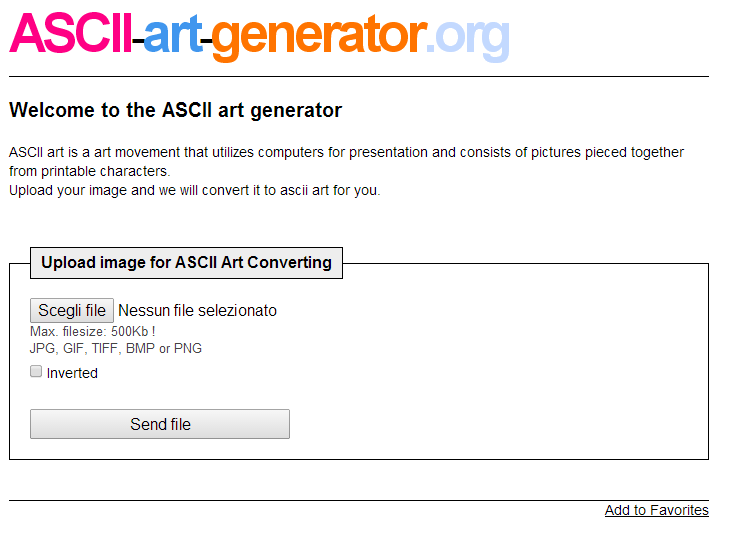750x546 pixels.
Task: Click 'Nessun file selezionato' file status text
Action: [x=197, y=311]
